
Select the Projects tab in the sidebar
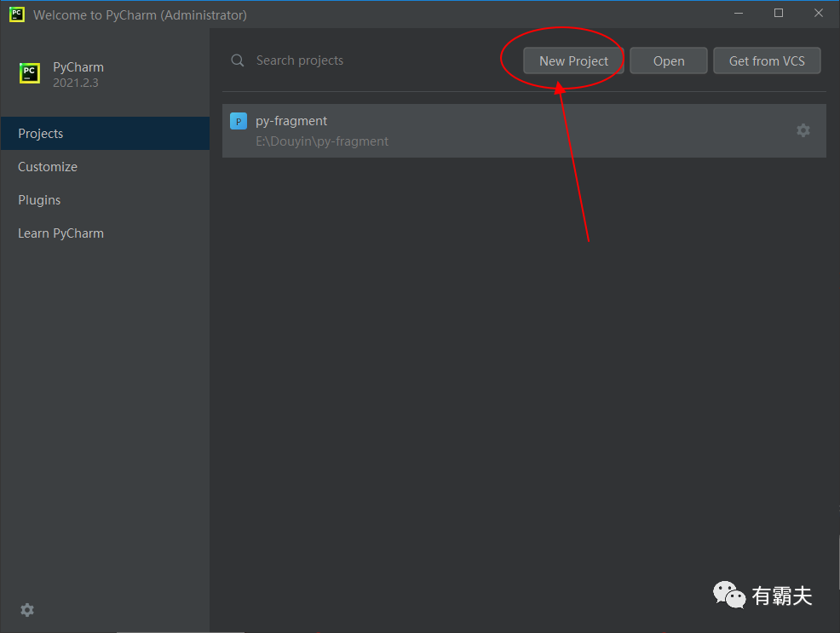[41, 134]
